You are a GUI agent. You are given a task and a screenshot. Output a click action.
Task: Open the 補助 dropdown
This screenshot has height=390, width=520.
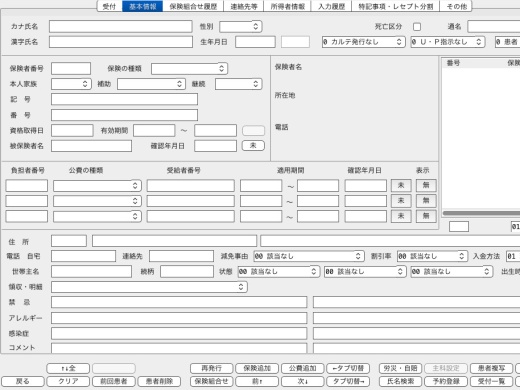click(x=151, y=84)
